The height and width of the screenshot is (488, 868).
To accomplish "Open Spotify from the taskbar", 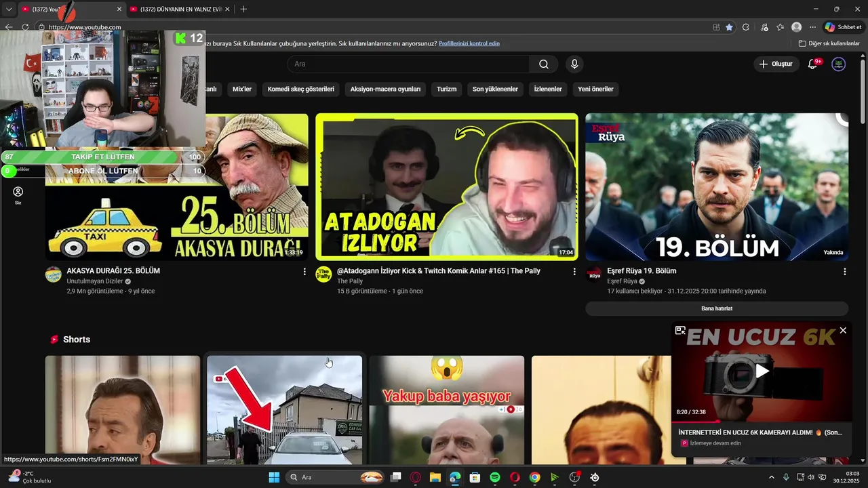I will coord(495,477).
